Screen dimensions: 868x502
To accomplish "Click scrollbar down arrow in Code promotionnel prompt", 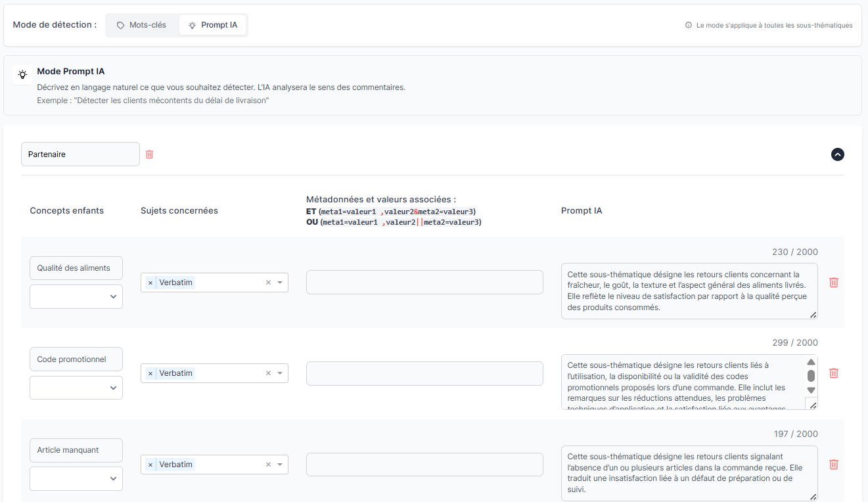I will coord(811,390).
